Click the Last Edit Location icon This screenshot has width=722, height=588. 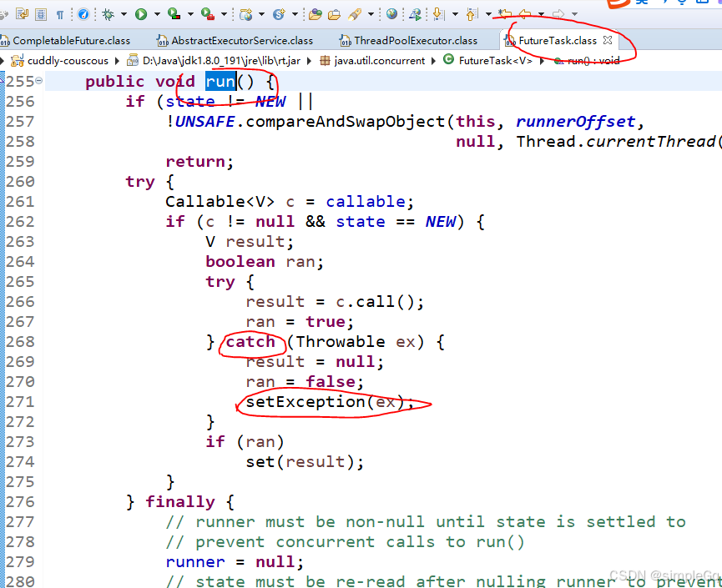coord(505,14)
